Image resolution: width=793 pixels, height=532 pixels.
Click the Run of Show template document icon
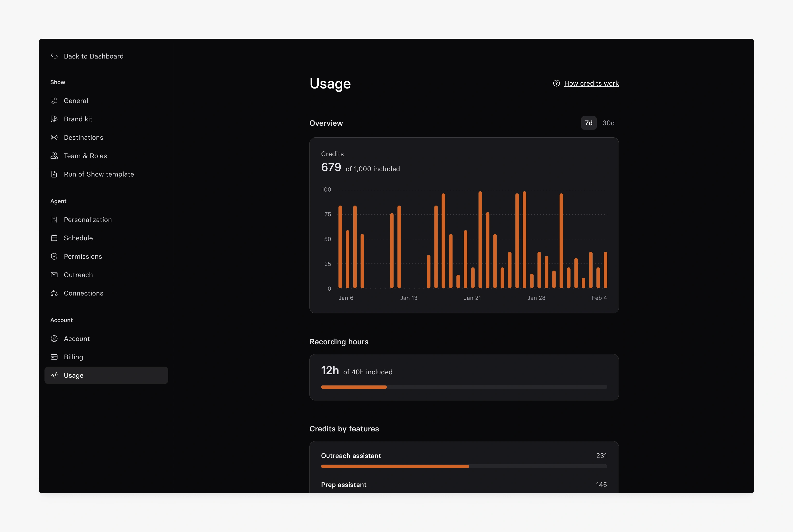click(x=54, y=174)
